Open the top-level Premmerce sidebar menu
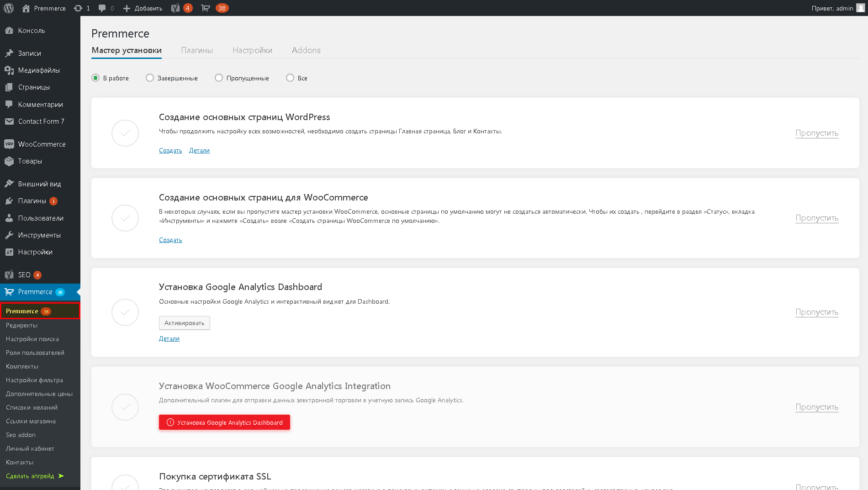This screenshot has height=490, width=868. (40, 292)
